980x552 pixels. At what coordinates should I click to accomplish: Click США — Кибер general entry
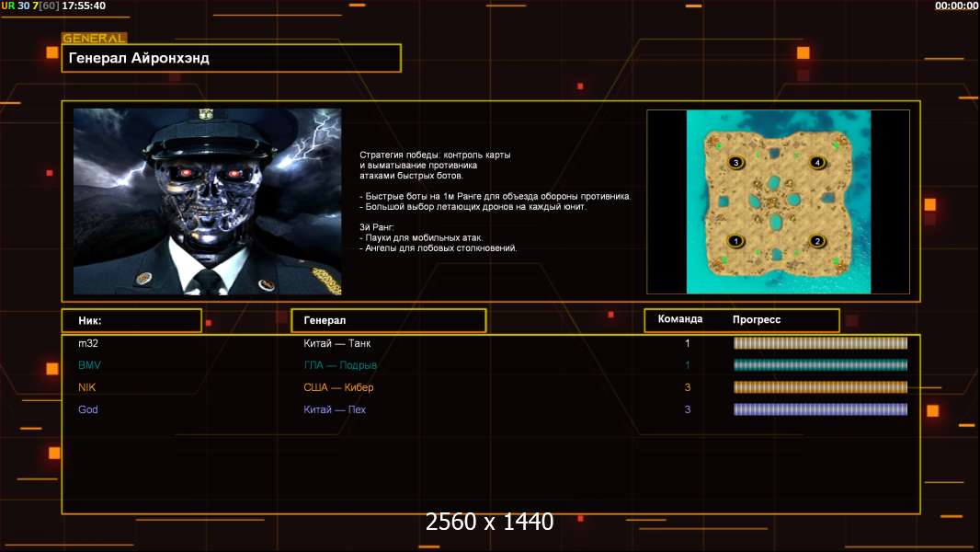[x=338, y=387]
